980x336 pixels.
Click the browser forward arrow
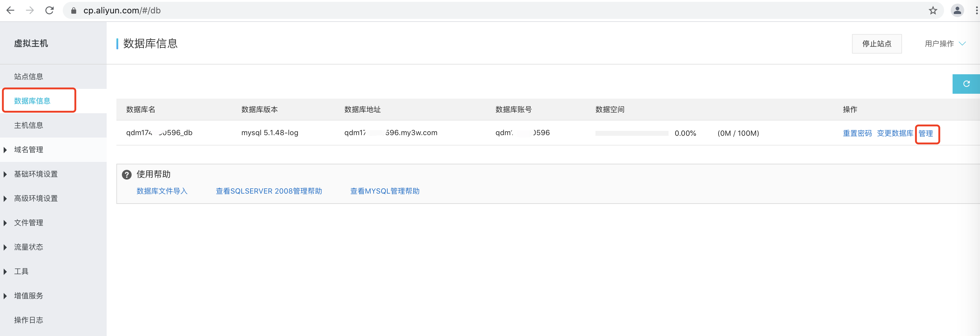[x=30, y=10]
